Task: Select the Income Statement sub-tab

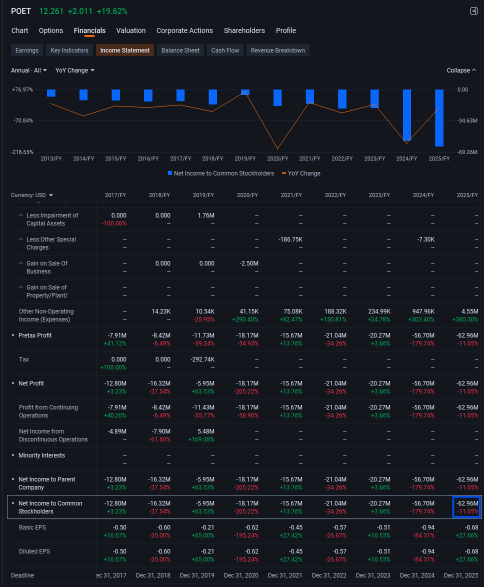Action: [x=125, y=51]
